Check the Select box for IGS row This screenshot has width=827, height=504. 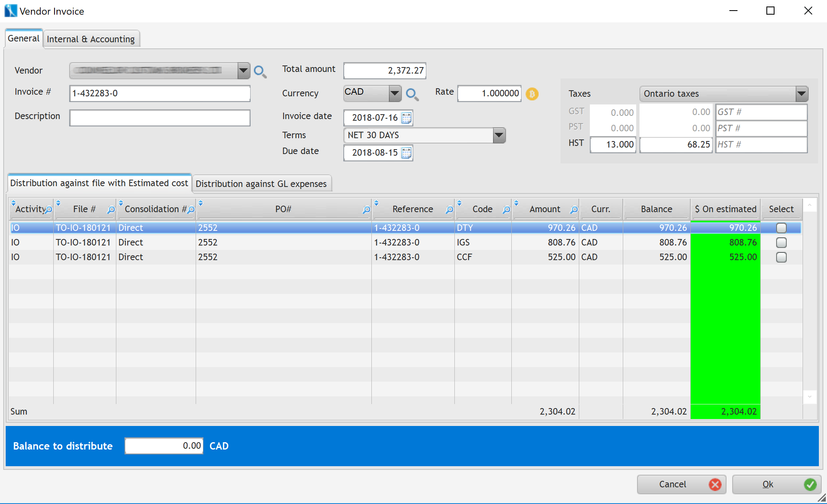point(781,243)
